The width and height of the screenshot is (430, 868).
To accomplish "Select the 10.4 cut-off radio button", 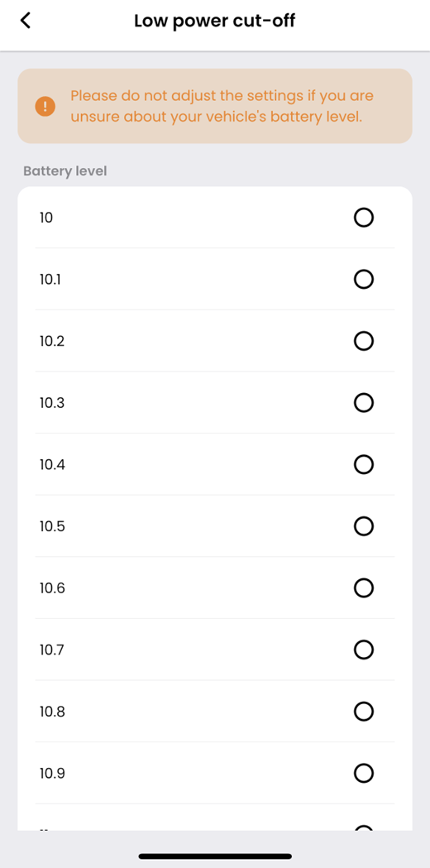I will 364,464.
